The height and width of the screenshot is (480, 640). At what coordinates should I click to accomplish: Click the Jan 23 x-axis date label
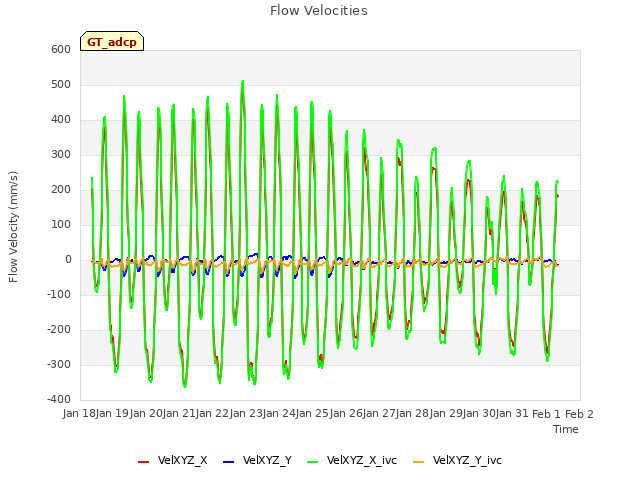click(246, 414)
